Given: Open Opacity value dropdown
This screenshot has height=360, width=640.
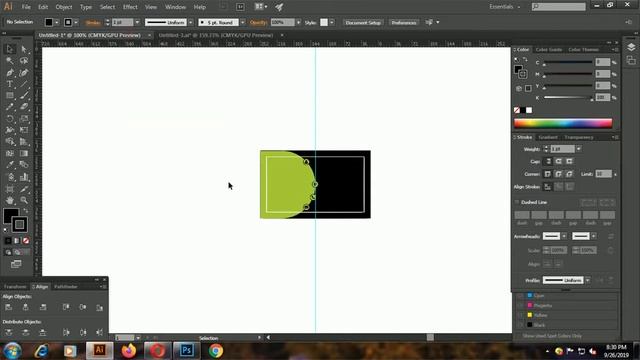Looking at the screenshot, I should coord(298,22).
